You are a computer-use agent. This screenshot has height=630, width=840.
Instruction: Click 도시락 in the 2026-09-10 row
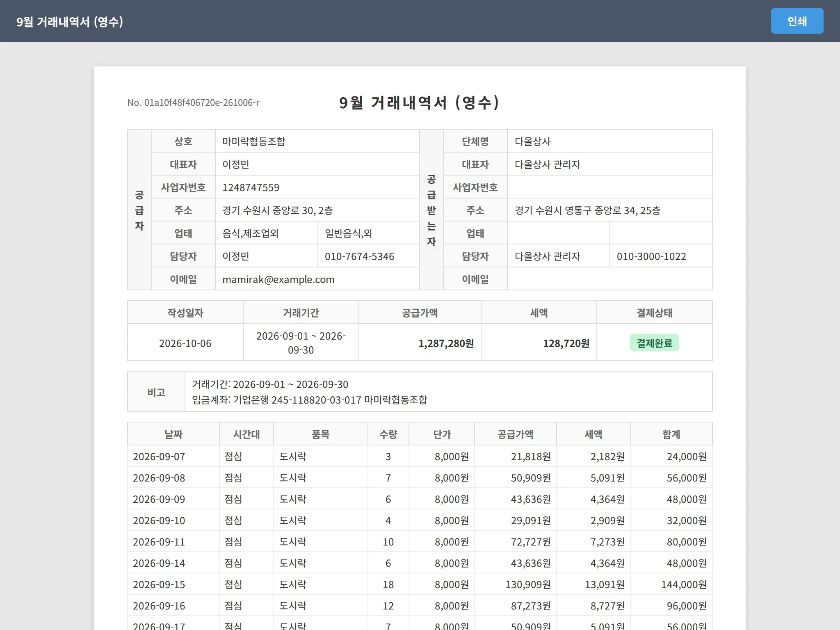[x=292, y=520]
